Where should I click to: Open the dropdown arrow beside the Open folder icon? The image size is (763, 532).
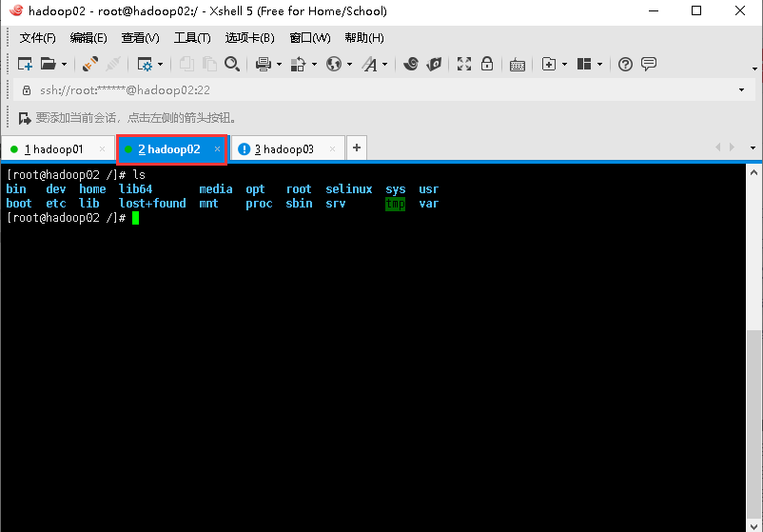(x=65, y=65)
